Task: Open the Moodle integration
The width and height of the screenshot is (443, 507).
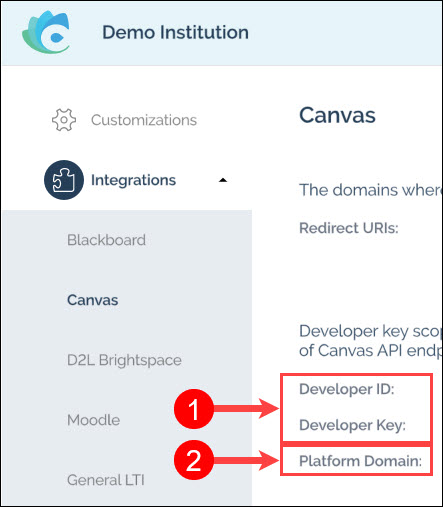Action: [x=93, y=420]
